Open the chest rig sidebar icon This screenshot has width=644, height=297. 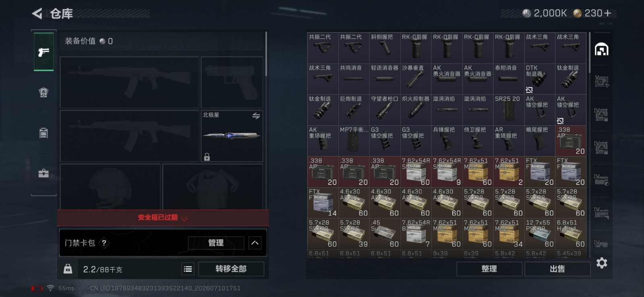click(x=43, y=133)
